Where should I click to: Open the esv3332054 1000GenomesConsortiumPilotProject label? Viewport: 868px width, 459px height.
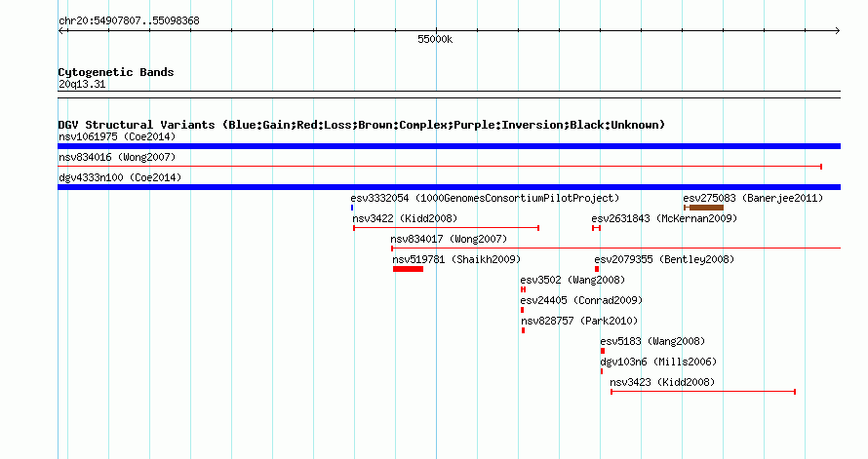click(x=485, y=198)
